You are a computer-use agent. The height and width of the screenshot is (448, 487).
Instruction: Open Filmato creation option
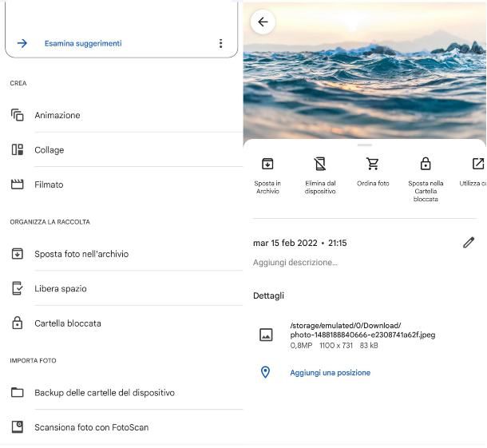49,184
